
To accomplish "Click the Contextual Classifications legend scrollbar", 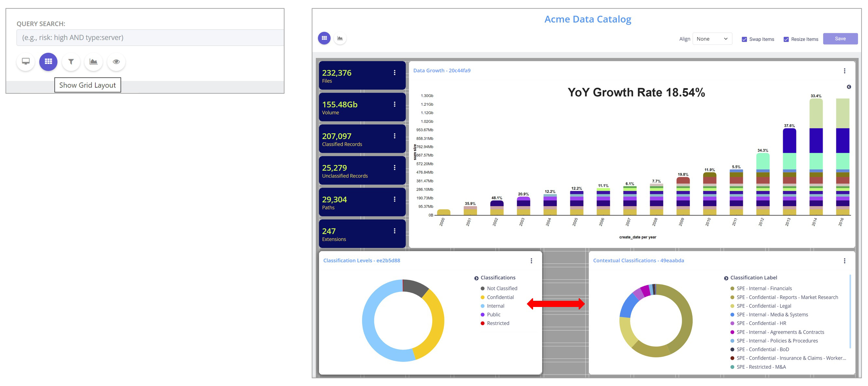I will coord(850,312).
